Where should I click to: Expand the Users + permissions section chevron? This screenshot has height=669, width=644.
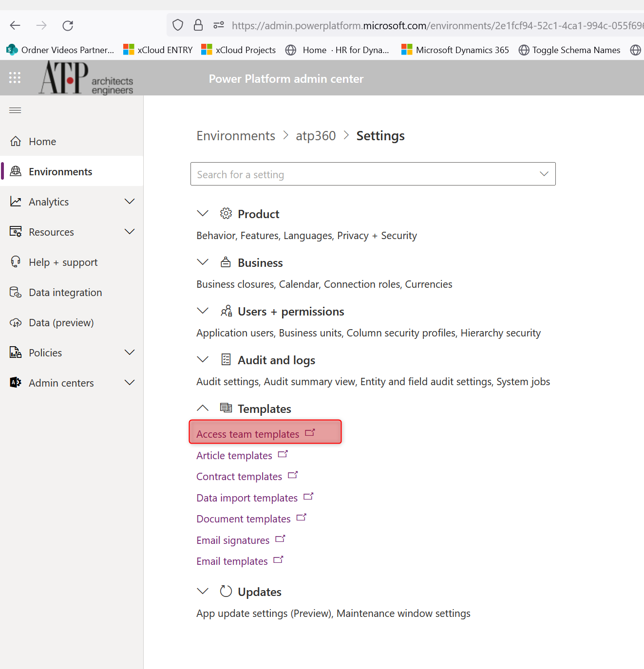click(203, 311)
